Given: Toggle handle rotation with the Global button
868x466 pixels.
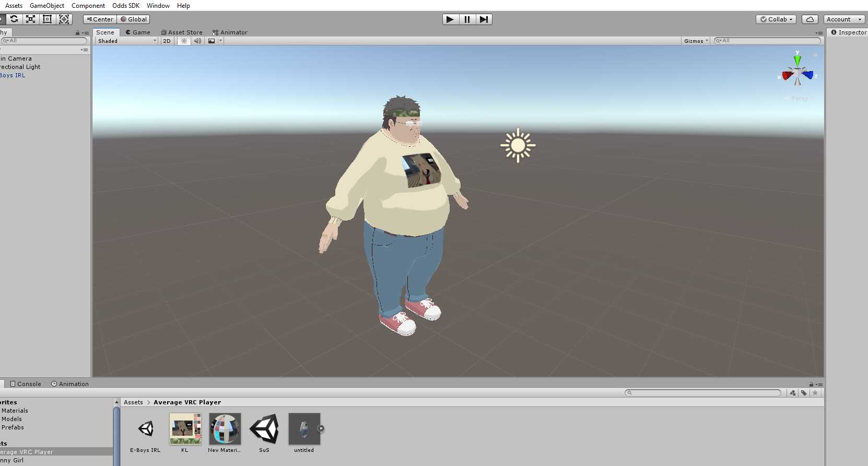Looking at the screenshot, I should (x=134, y=19).
